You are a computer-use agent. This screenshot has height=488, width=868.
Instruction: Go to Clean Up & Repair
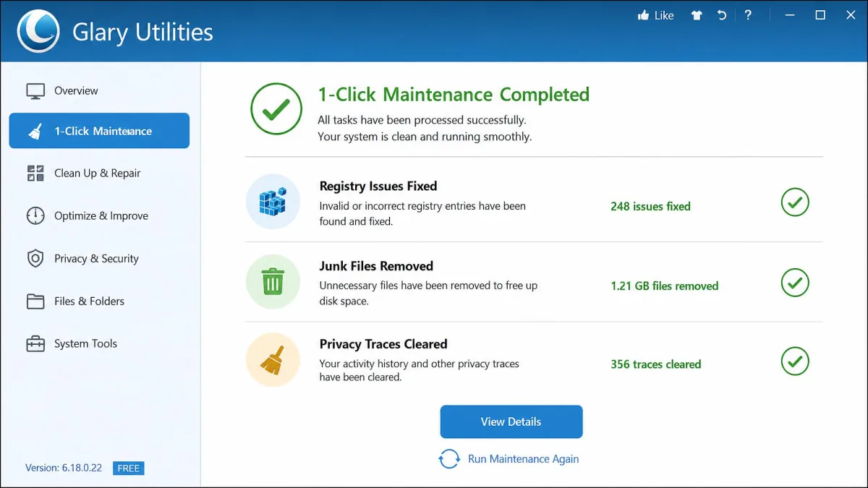(99, 173)
